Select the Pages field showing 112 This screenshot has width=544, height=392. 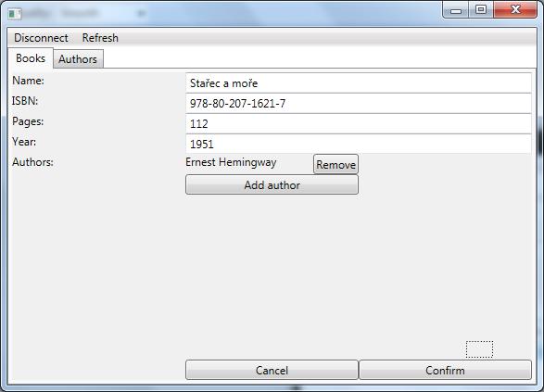359,124
